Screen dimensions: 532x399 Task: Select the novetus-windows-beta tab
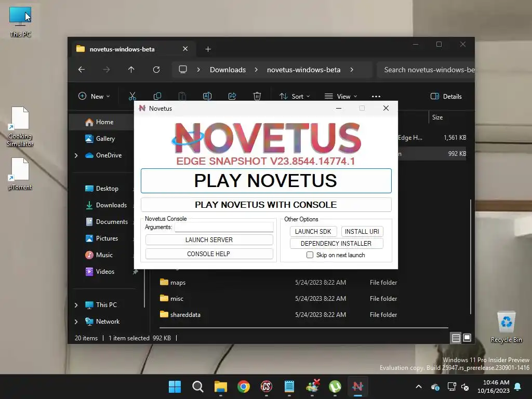click(132, 49)
